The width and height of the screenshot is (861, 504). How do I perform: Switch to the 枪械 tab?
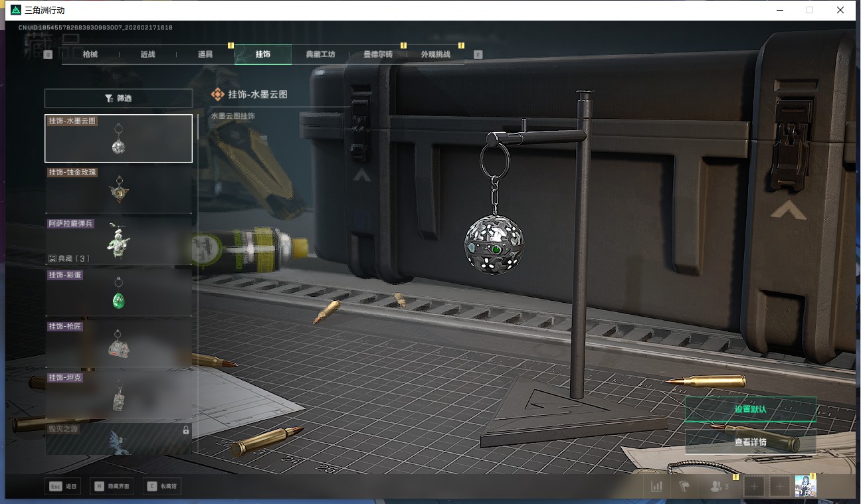pos(90,54)
